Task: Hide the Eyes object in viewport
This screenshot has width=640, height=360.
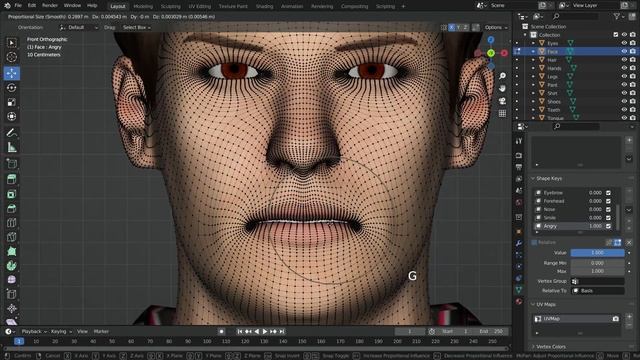Action: click(x=624, y=43)
